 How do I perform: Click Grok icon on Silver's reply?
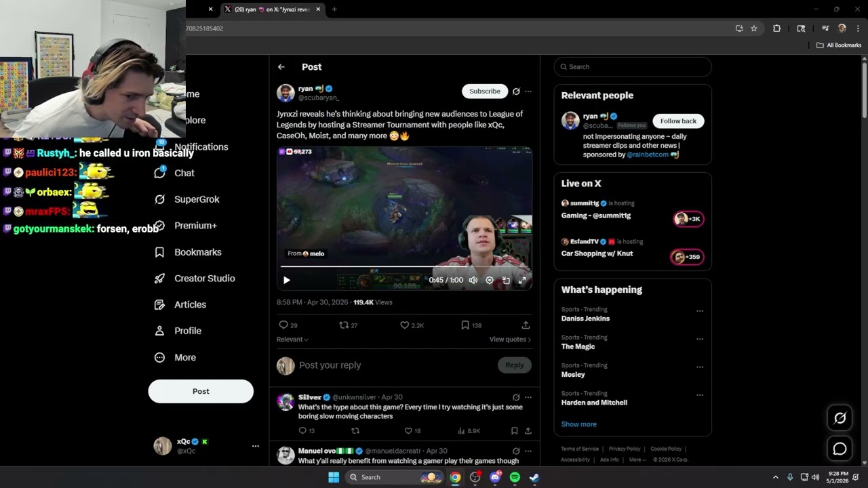[516, 398]
